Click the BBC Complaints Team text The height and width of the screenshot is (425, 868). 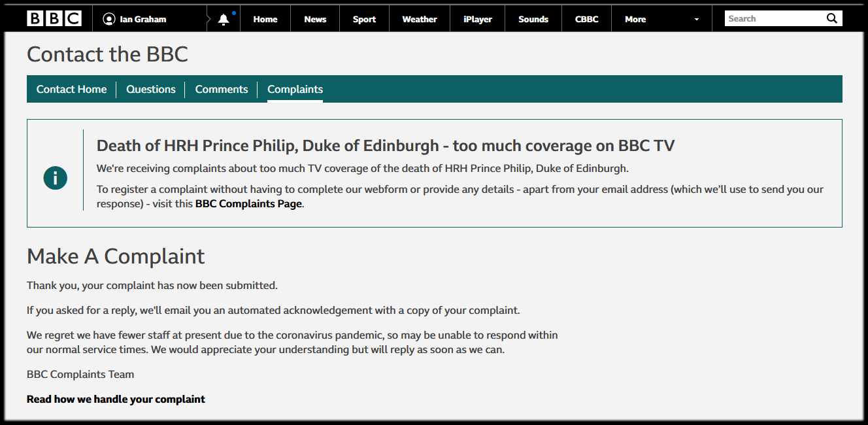tap(80, 375)
